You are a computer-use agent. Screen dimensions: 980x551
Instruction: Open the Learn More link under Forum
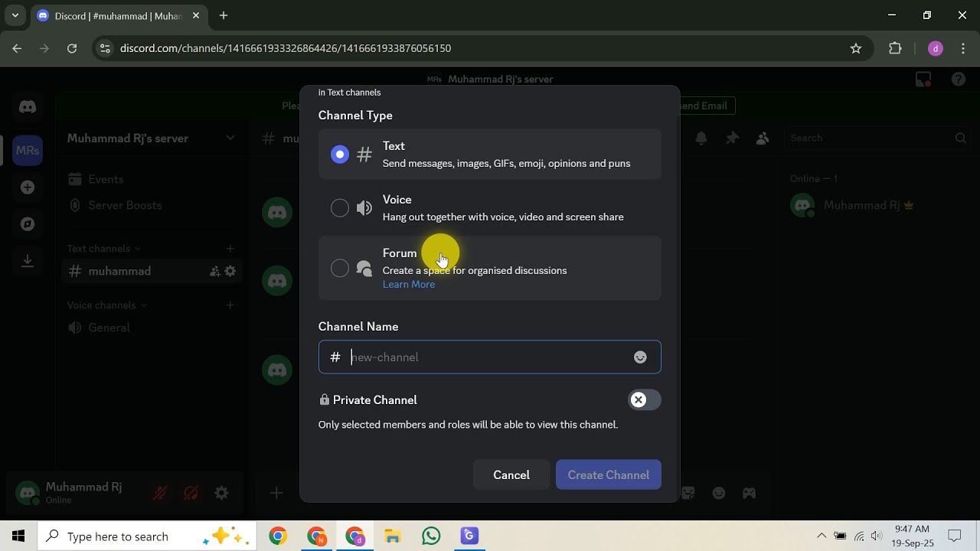click(x=409, y=284)
